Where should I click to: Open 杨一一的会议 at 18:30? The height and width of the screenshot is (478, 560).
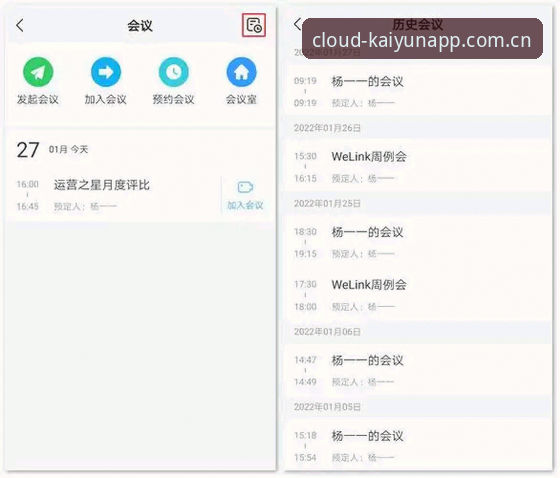tap(418, 243)
